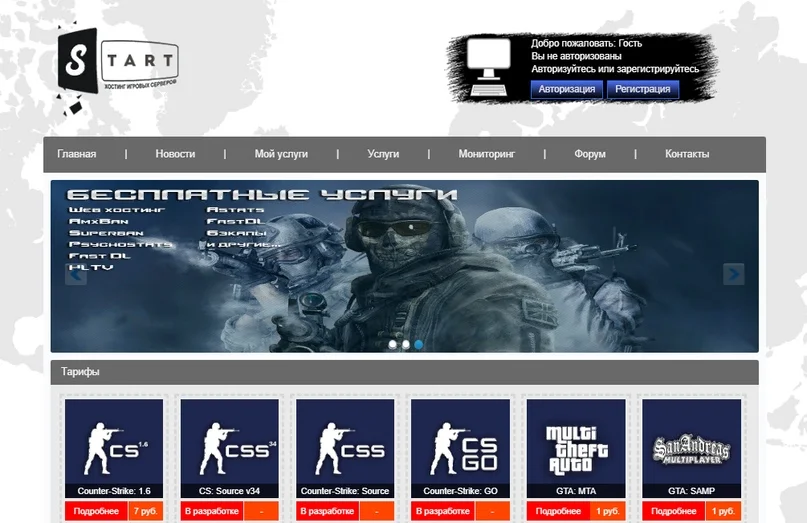Click the computer monitor icon in login panel
The height and width of the screenshot is (523, 807).
click(488, 66)
